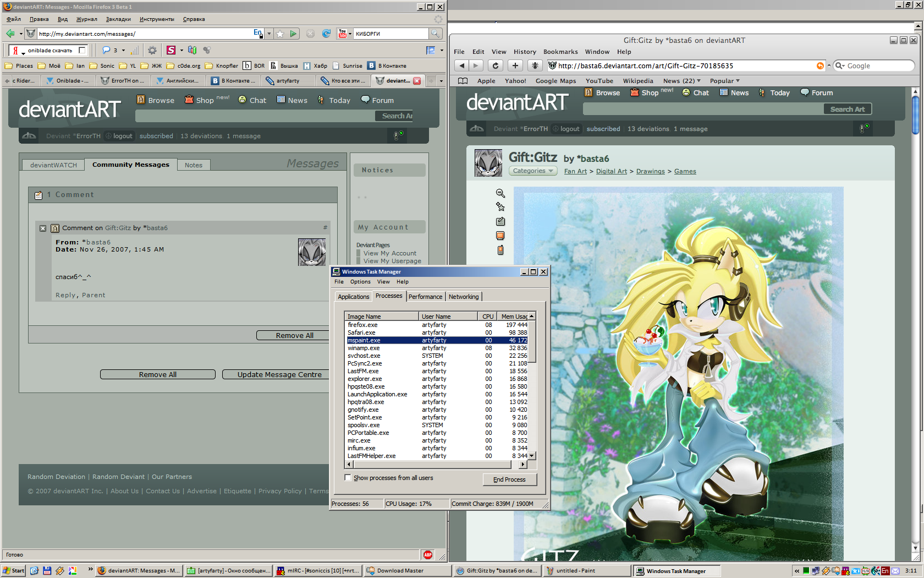Click Task Manager horizontal scrollbar right arrow

pyautogui.click(x=523, y=465)
